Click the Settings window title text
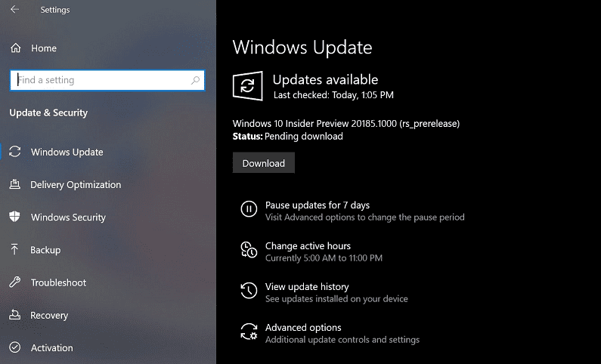The image size is (601, 364). click(x=55, y=10)
